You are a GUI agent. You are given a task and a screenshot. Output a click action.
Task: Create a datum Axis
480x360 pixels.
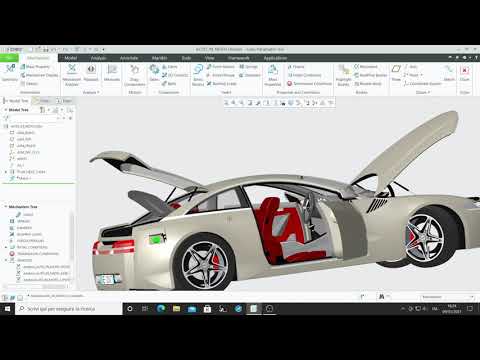point(411,67)
